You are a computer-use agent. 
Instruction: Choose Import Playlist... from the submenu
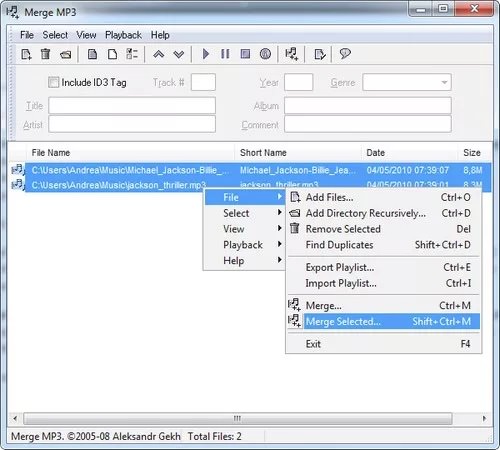(x=384, y=283)
